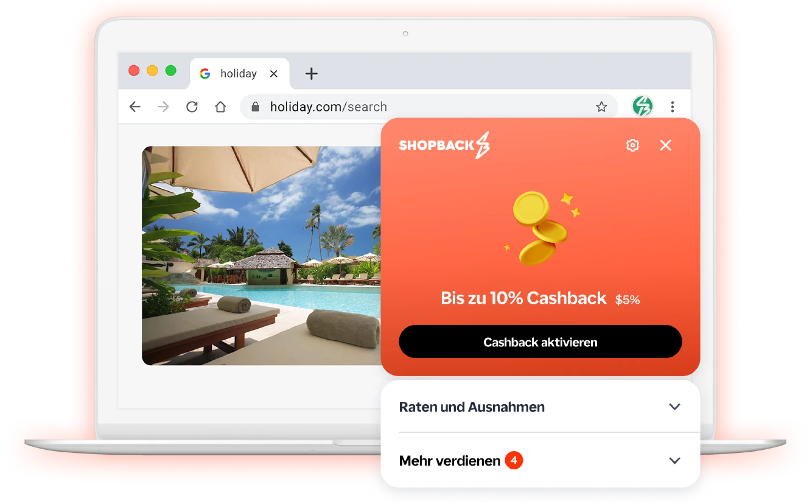Close the ShopBack cashback popup
812x504 pixels.
665,145
